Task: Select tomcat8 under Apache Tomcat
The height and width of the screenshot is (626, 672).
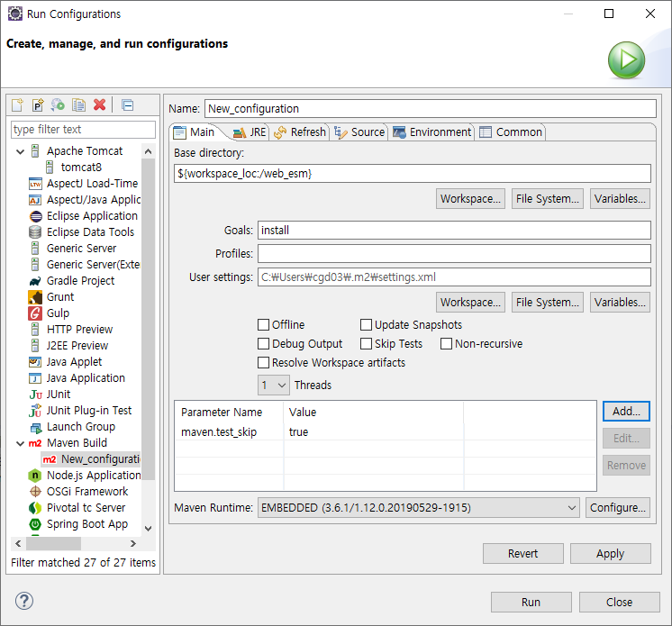Action: coord(81,168)
